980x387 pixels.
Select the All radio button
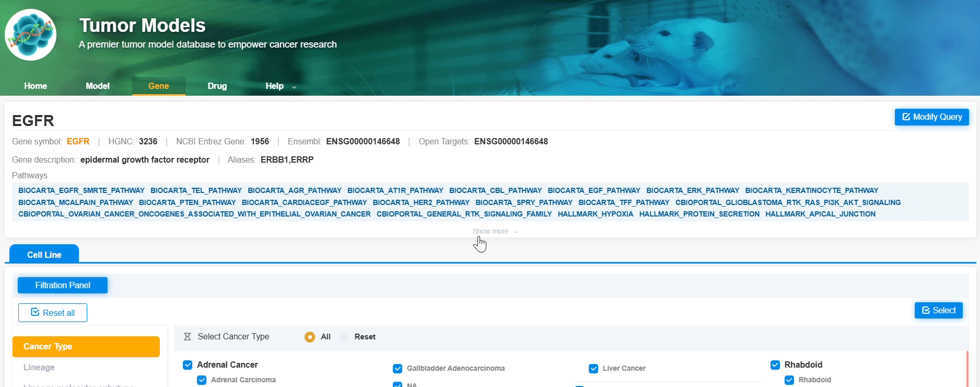tap(310, 337)
